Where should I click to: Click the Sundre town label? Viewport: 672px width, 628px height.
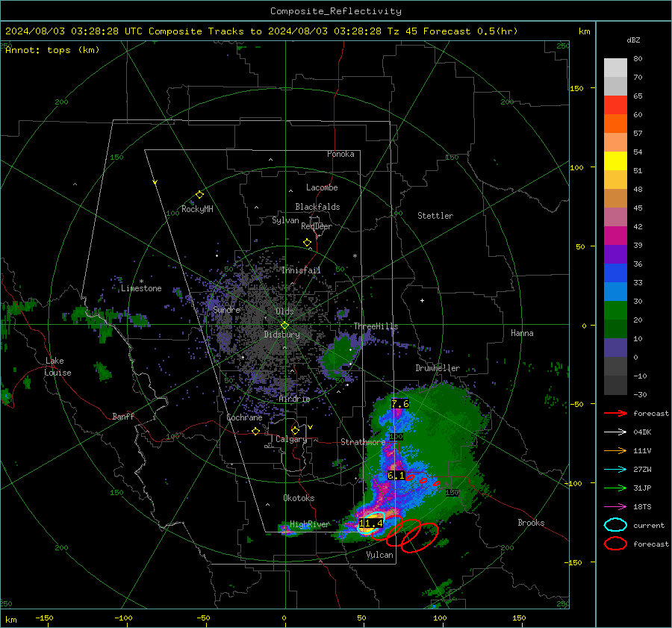(x=226, y=309)
